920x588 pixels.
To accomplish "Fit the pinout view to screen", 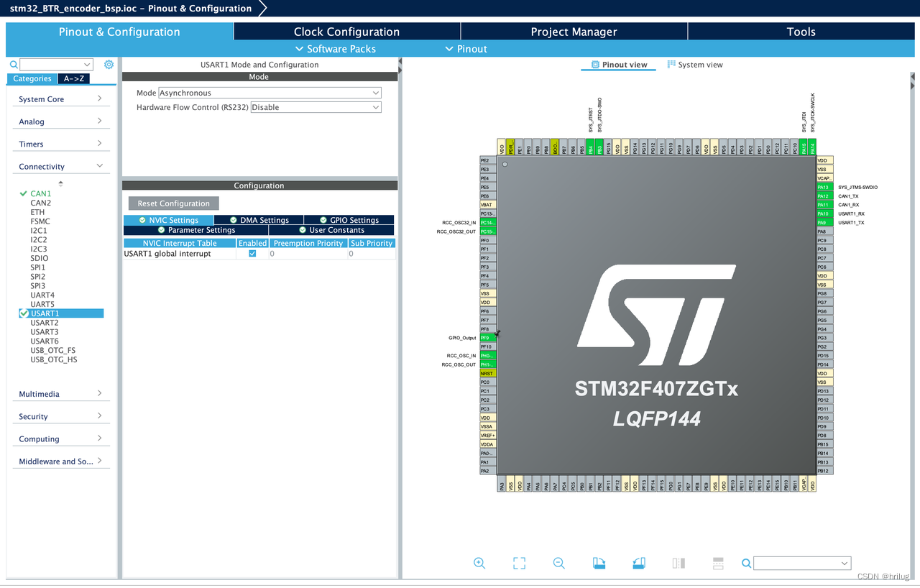I will 519,563.
